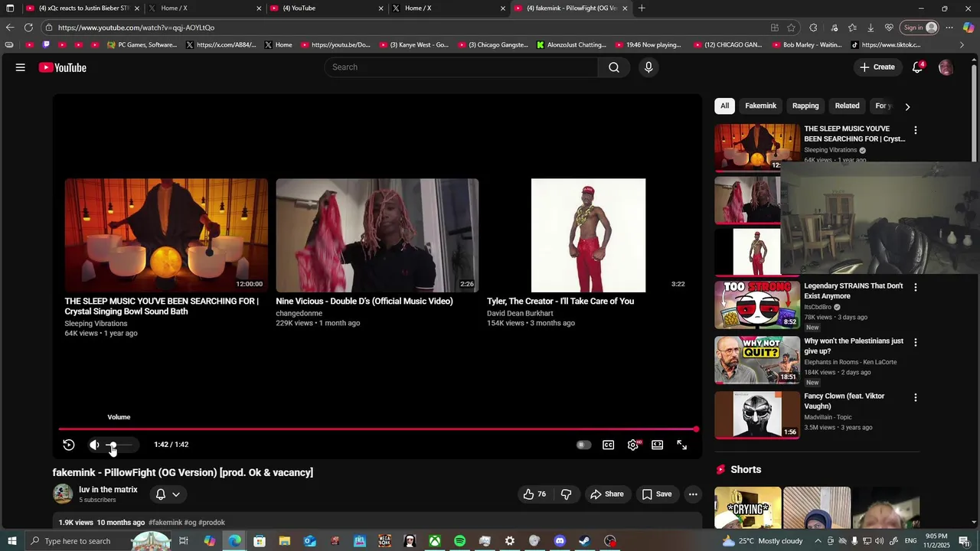Open options for Fancy Clown video
980x551 pixels.
point(916,398)
